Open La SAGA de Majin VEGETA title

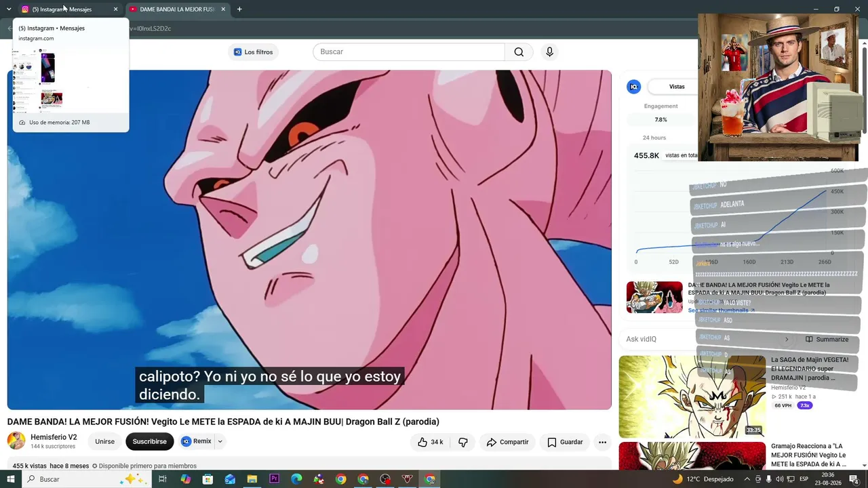pos(810,369)
